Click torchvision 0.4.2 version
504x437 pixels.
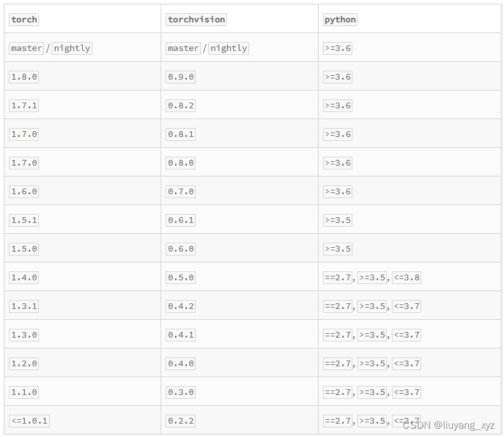point(181,306)
